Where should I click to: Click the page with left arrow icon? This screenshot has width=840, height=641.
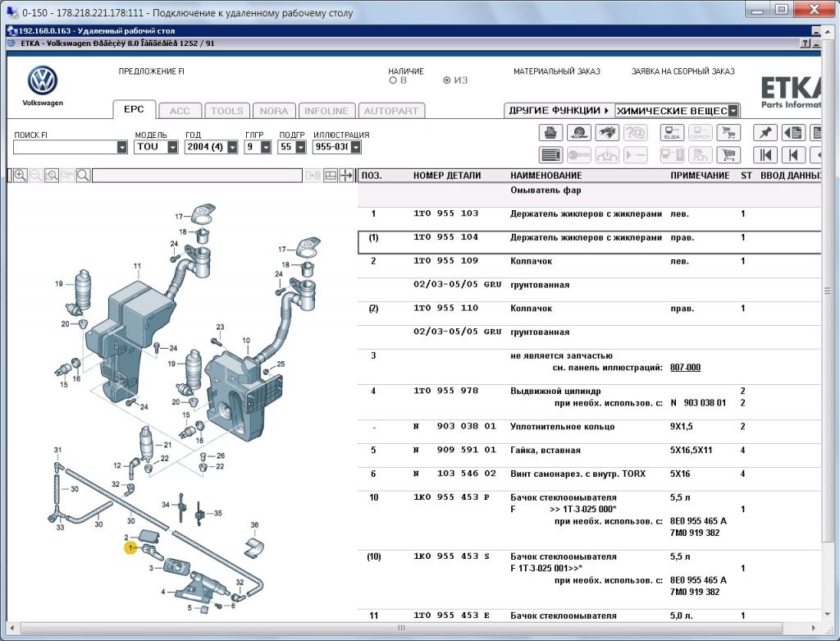point(793,132)
